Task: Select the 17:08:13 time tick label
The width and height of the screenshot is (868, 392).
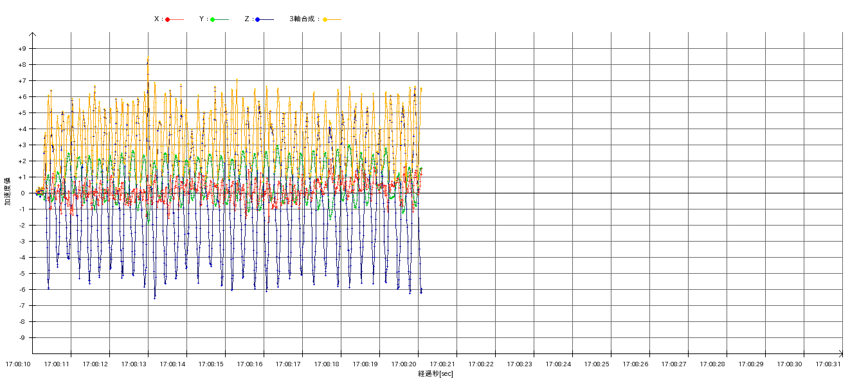Action: pos(134,364)
